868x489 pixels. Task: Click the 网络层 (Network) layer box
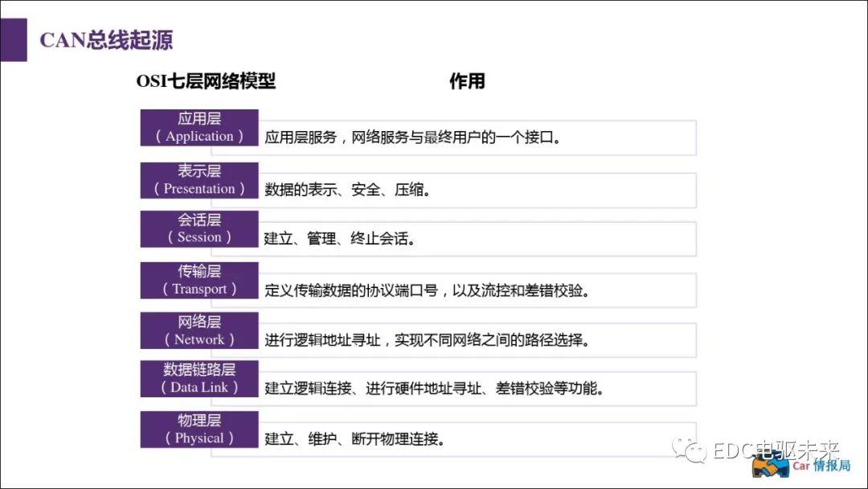[199, 331]
